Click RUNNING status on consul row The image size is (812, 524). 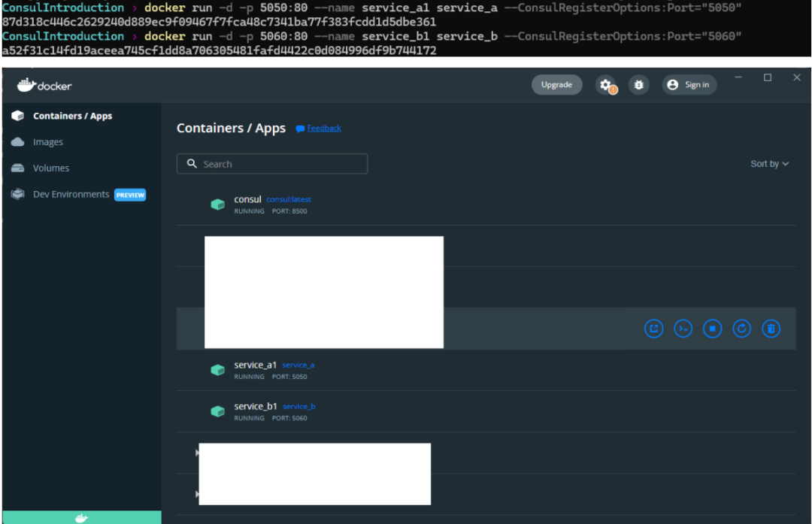point(249,211)
